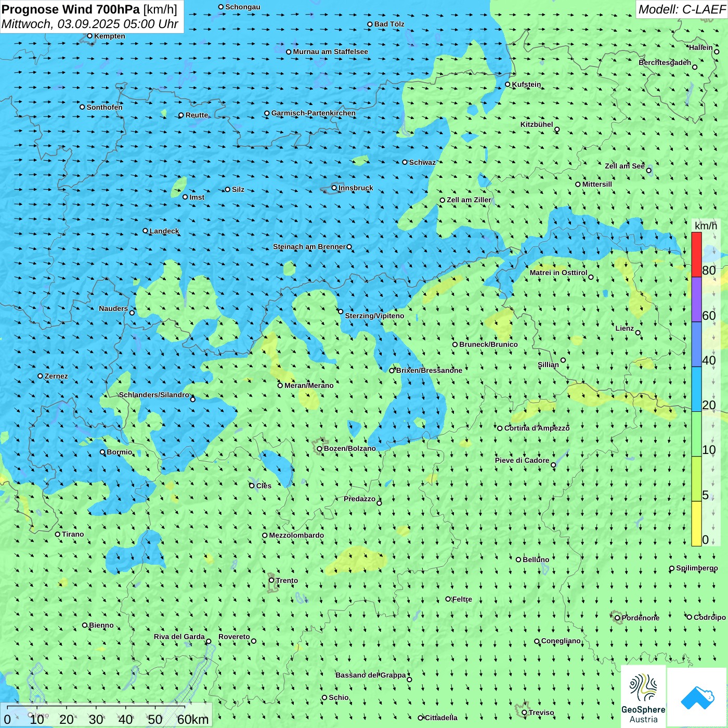The height and width of the screenshot is (728, 728).
Task: Click the '60km' scale bar label
Action: click(193, 719)
